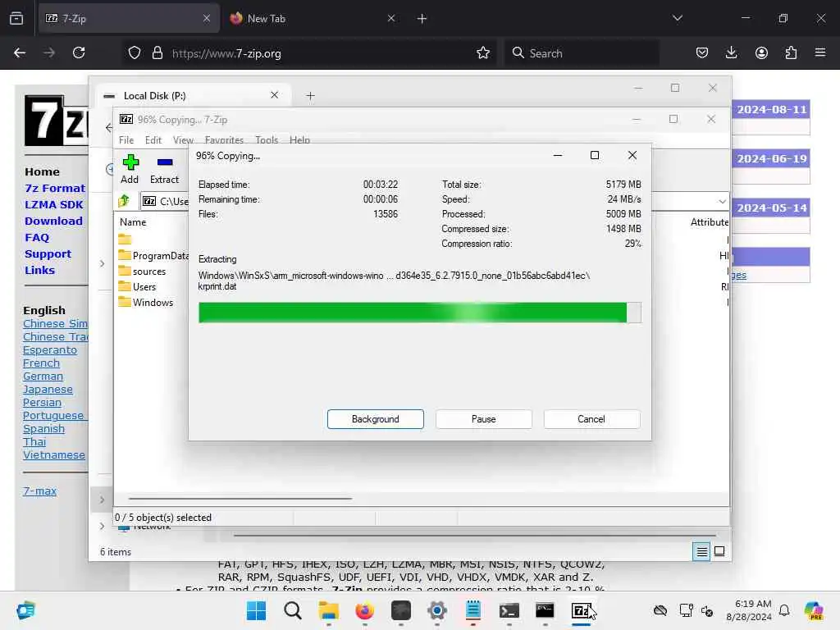Open the 7-max link
This screenshot has width=840, height=630.
pos(39,491)
